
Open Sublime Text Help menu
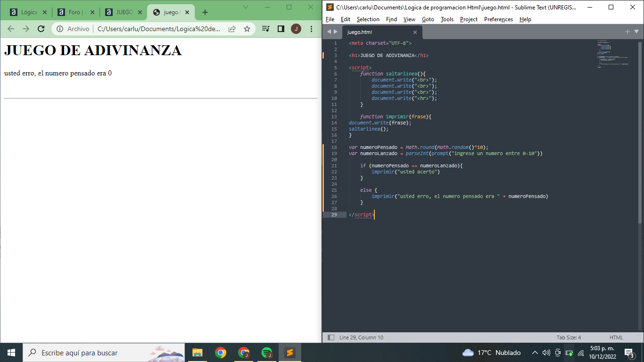point(526,19)
